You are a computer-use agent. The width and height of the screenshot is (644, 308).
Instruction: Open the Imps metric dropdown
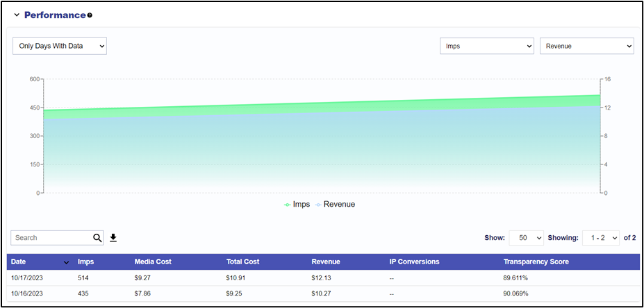pos(487,46)
